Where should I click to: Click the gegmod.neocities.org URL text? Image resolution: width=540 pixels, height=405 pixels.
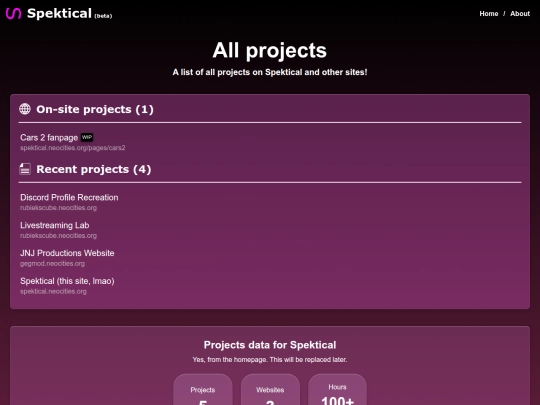(x=52, y=263)
